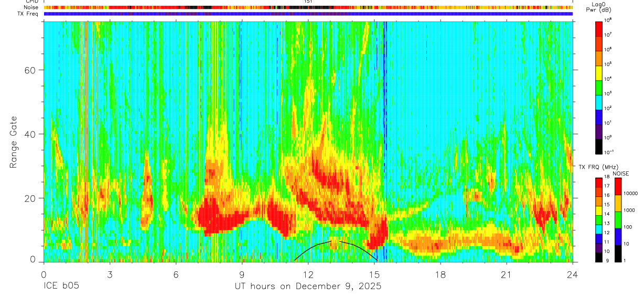
Task: Click the red segment of the NOISE colorbar
Action: coord(618,186)
